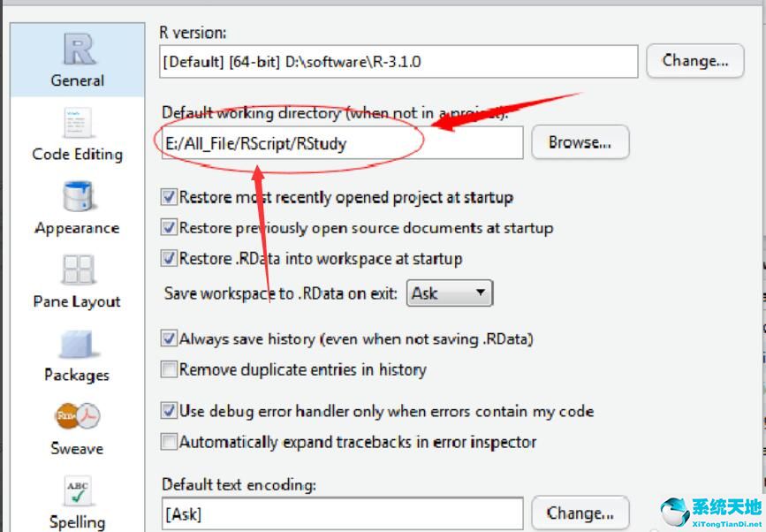Viewport: 766px width, 532px height.
Task: Switch to the Appearance tab label
Action: click(77, 228)
